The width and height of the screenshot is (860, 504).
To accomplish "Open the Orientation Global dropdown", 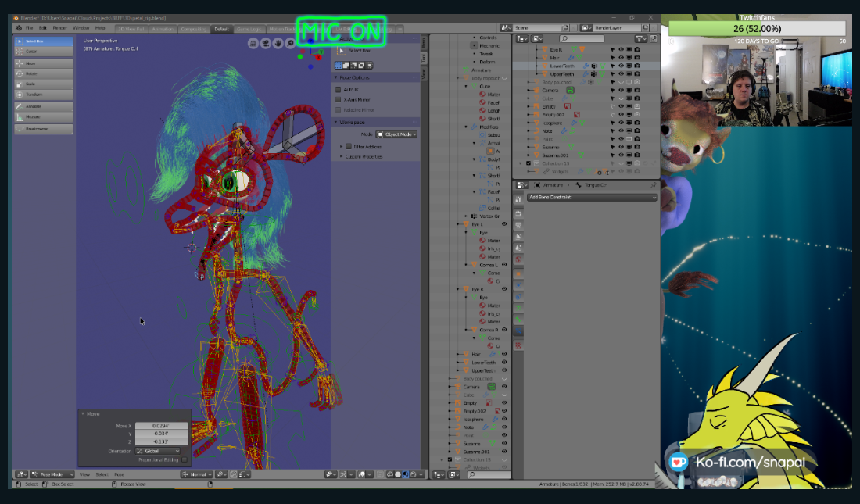I will (x=159, y=451).
